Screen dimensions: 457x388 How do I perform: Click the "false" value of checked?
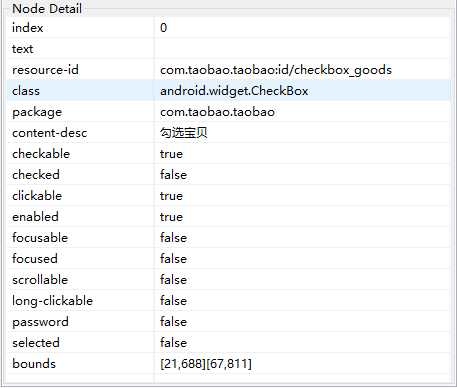(x=173, y=175)
